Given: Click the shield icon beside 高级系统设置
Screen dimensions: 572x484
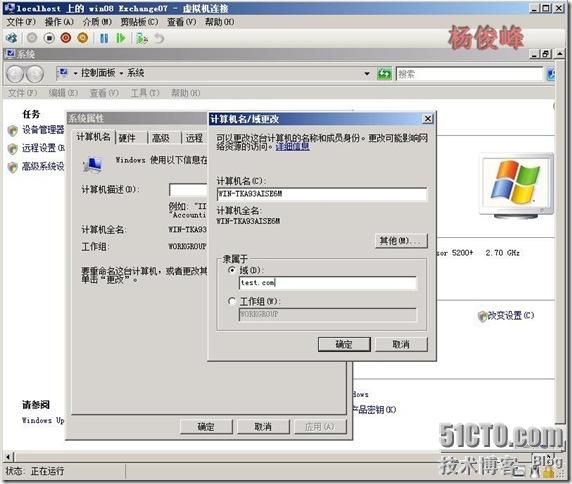Looking at the screenshot, I should [x=13, y=167].
